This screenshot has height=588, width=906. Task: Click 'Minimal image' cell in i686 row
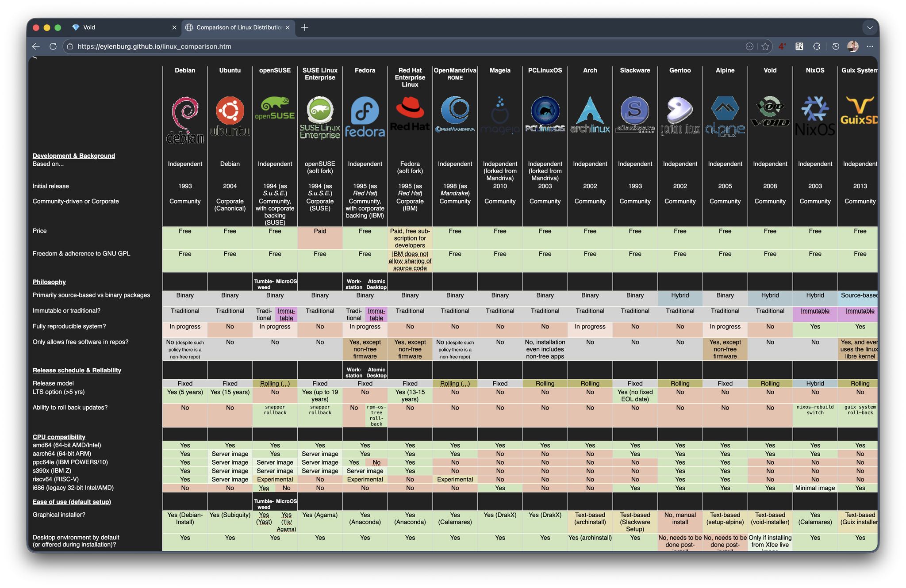click(x=815, y=488)
